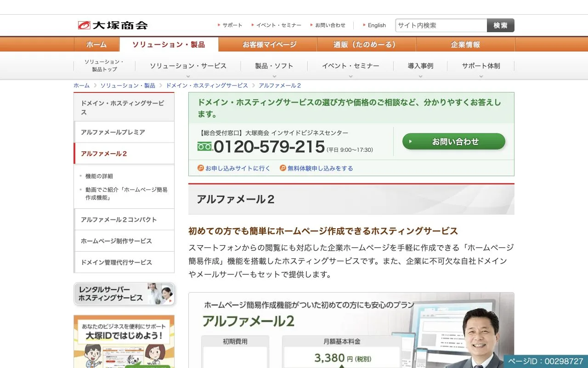
Task: Expand the 導入事例 submenu
Action: click(420, 66)
